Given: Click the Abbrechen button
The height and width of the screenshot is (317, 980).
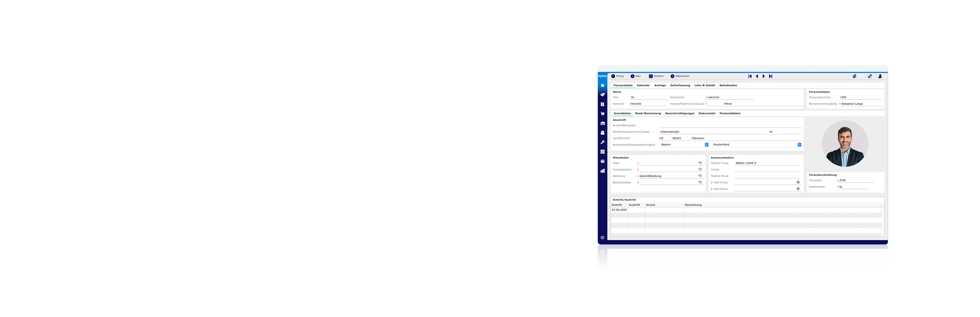Looking at the screenshot, I should click(680, 76).
